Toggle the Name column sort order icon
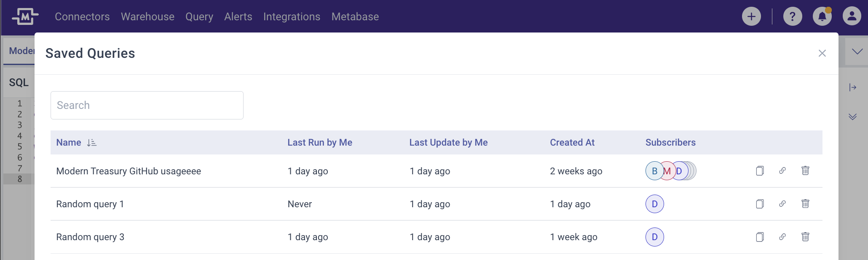Screen dimensions: 868x260 [91, 143]
